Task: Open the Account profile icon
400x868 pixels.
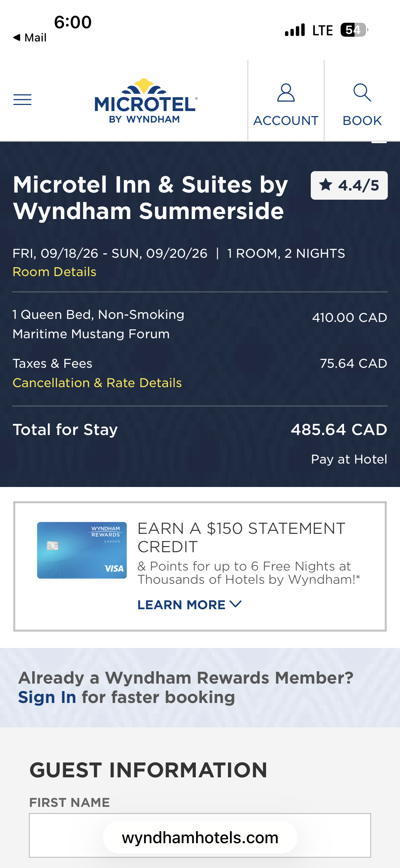Action: (x=286, y=93)
